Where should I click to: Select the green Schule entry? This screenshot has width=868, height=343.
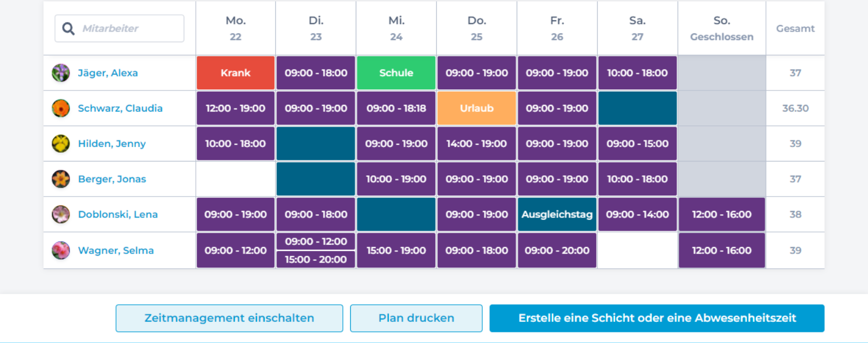point(396,73)
